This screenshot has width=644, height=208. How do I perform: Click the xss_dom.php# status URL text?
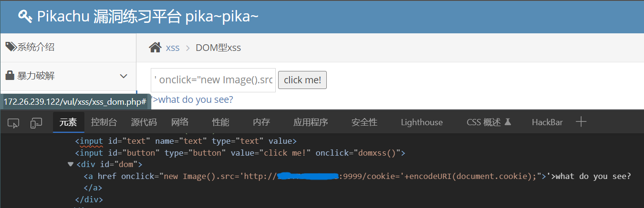(x=74, y=102)
